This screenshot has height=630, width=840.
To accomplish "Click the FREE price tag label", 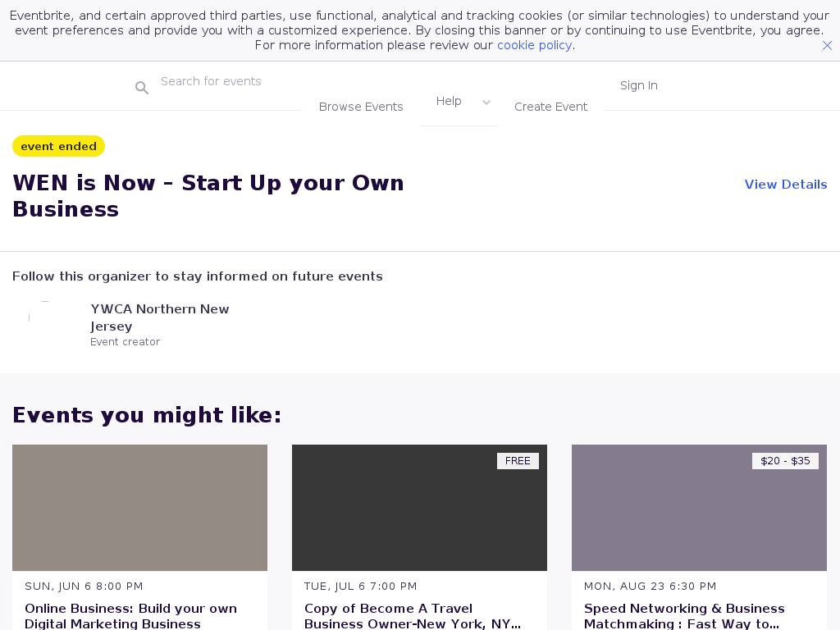I will click(x=518, y=461).
